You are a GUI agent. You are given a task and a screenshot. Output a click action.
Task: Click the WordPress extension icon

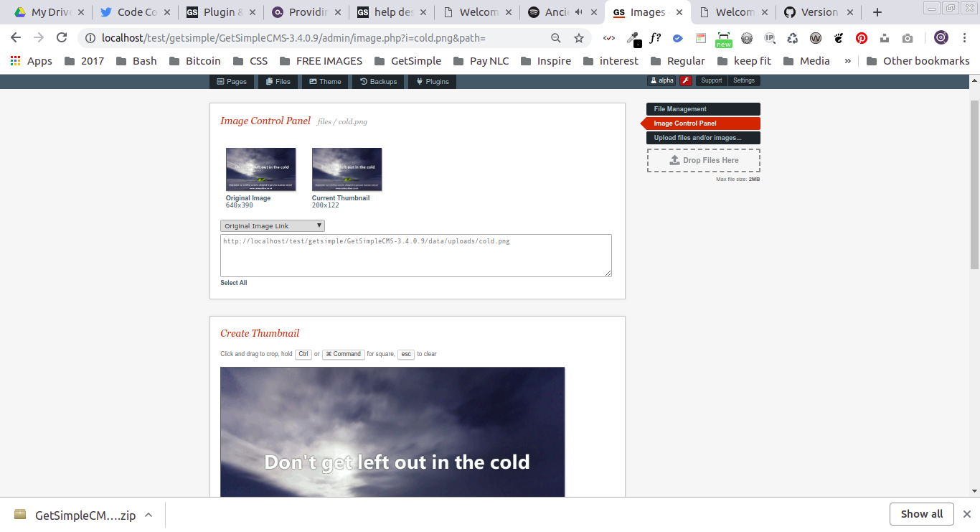pos(816,37)
